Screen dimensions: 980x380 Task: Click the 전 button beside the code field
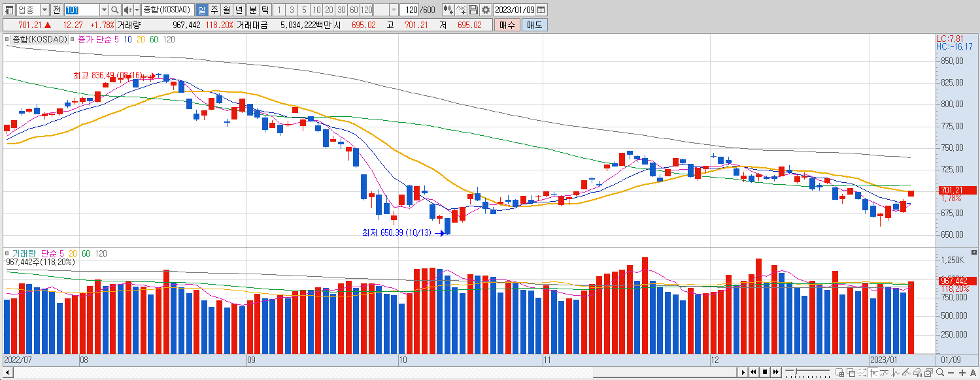click(56, 10)
